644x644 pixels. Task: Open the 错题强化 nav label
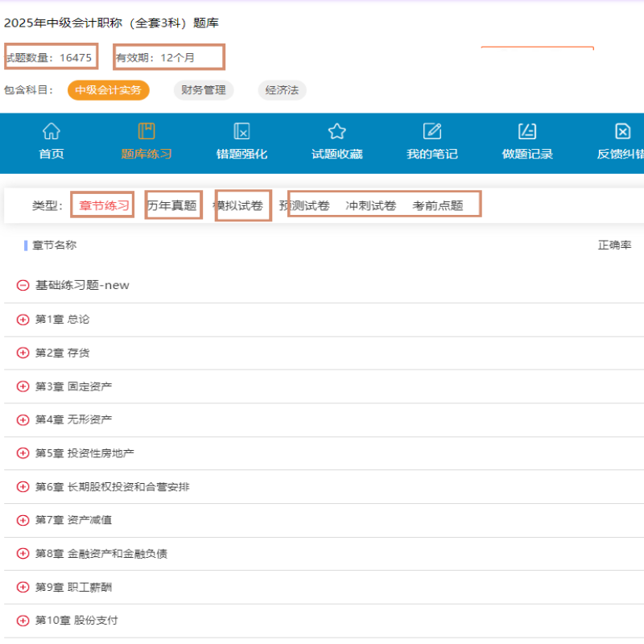242,154
